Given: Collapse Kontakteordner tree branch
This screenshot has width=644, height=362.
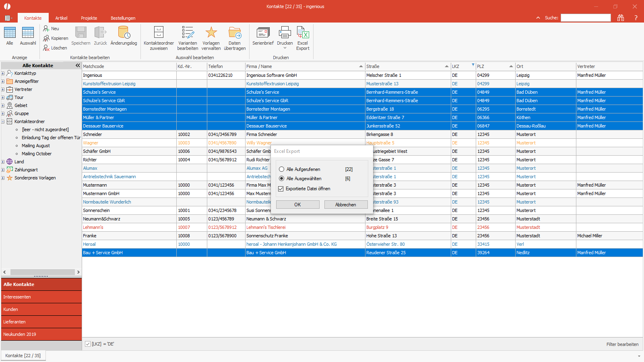Looking at the screenshot, I should 3,121.
